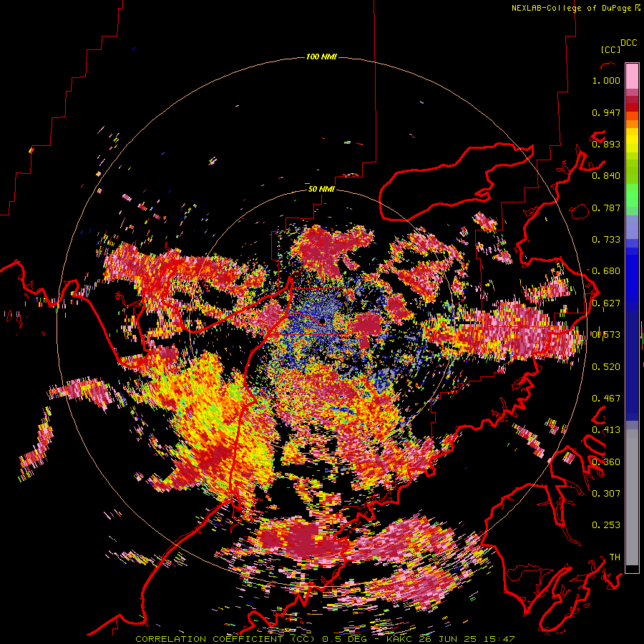Select the 0.893 legend value
This screenshot has height=644, width=644.
(x=606, y=144)
